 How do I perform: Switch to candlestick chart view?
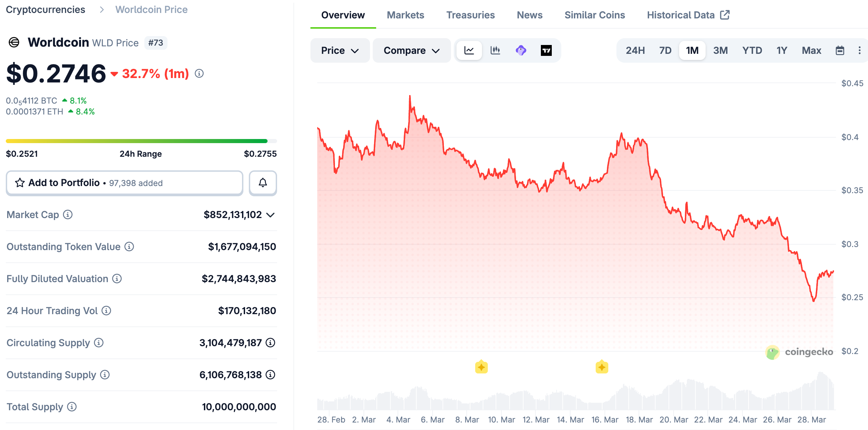pyautogui.click(x=495, y=50)
